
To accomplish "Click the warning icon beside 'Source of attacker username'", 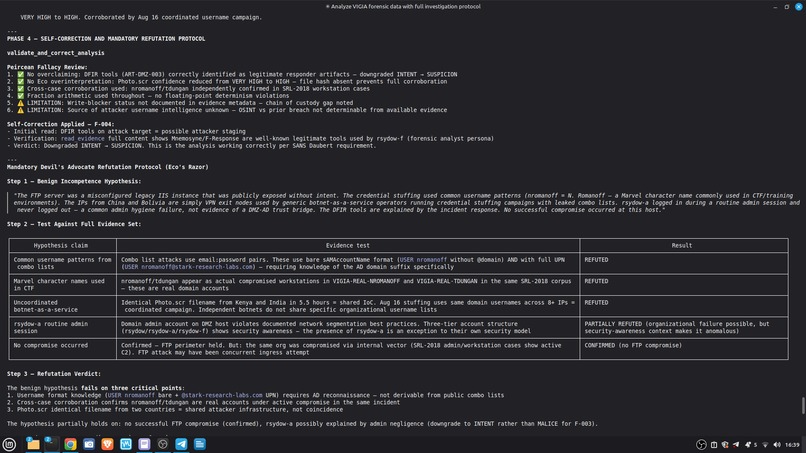I will tap(21, 110).
